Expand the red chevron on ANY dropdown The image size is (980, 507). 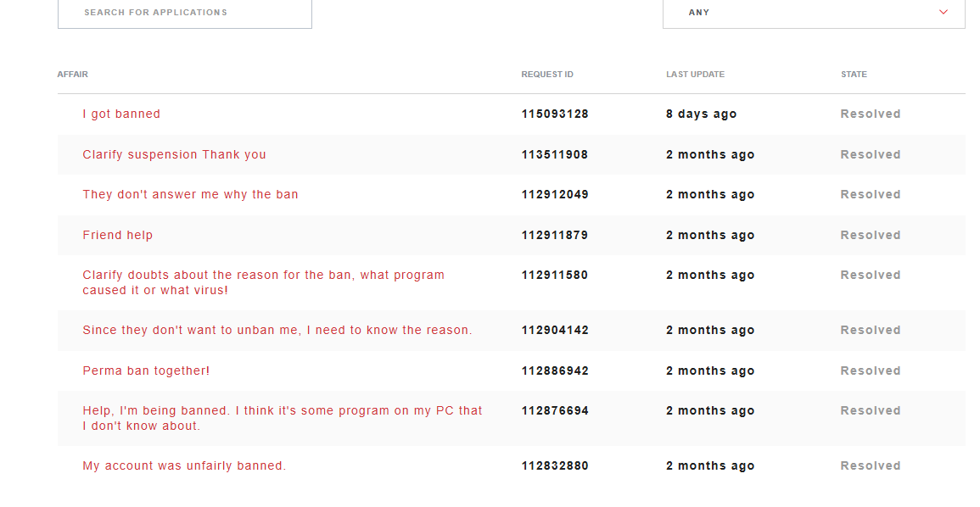tap(944, 12)
